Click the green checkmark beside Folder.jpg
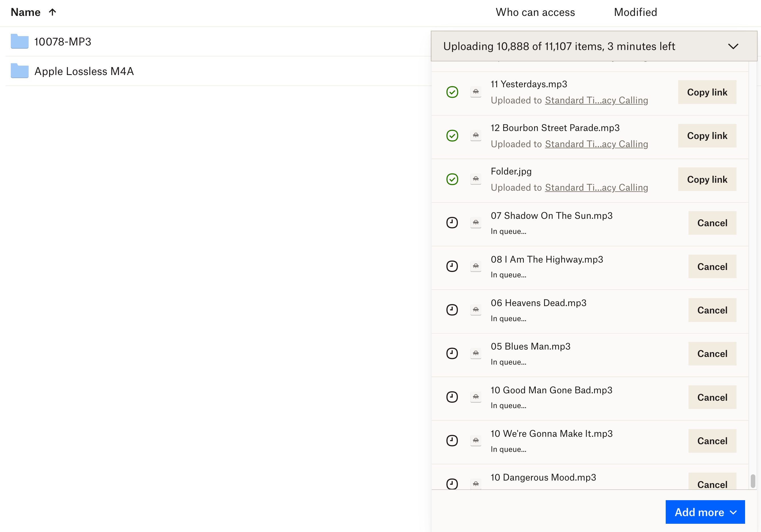Image resolution: width=761 pixels, height=532 pixels. pyautogui.click(x=452, y=179)
